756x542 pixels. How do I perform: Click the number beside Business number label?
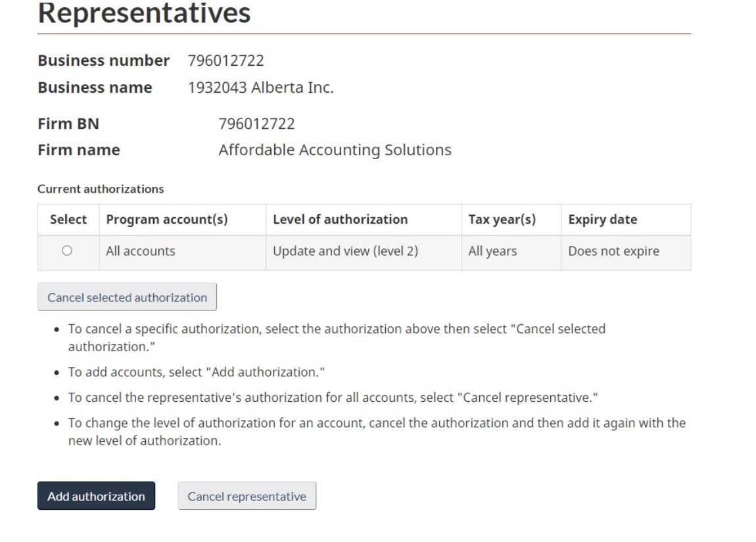(x=226, y=61)
